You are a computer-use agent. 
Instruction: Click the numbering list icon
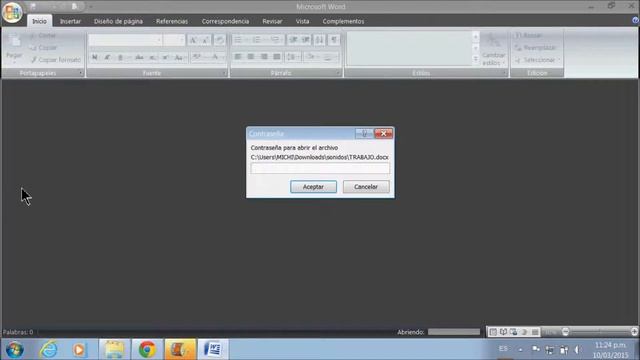point(256,40)
